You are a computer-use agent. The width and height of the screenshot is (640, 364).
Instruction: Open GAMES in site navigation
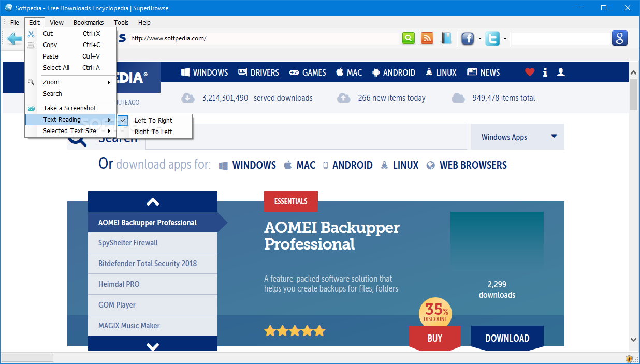[308, 72]
